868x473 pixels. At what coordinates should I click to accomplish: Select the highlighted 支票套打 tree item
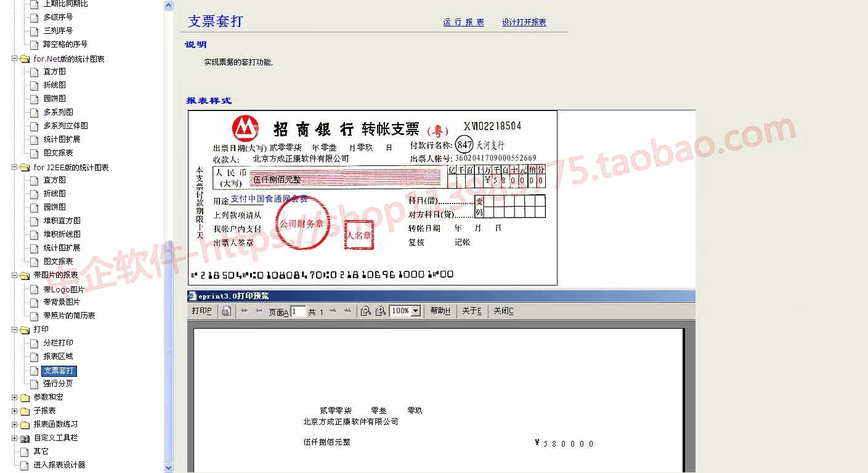(59, 371)
